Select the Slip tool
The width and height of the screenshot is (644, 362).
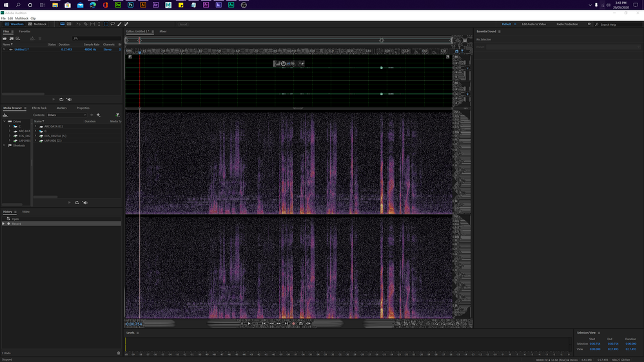92,24
